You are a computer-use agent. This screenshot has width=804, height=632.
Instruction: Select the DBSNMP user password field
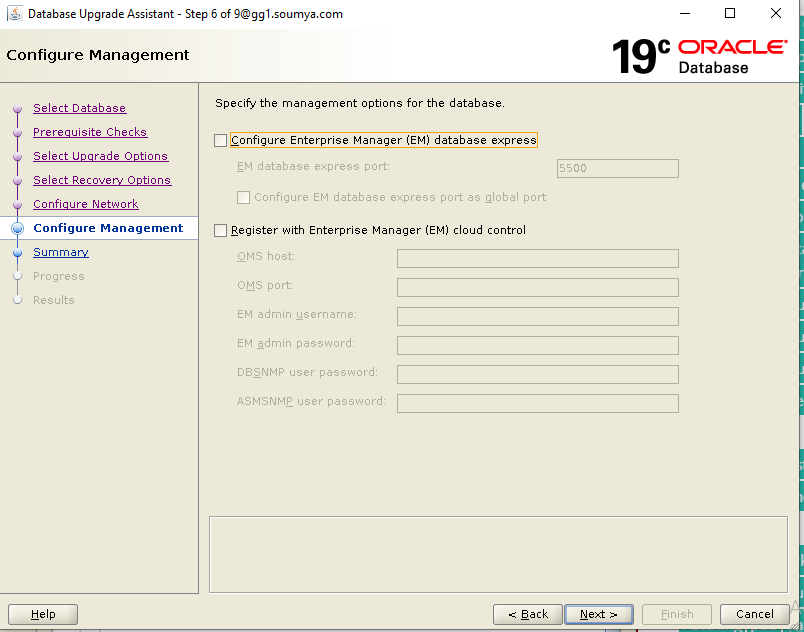pos(537,374)
